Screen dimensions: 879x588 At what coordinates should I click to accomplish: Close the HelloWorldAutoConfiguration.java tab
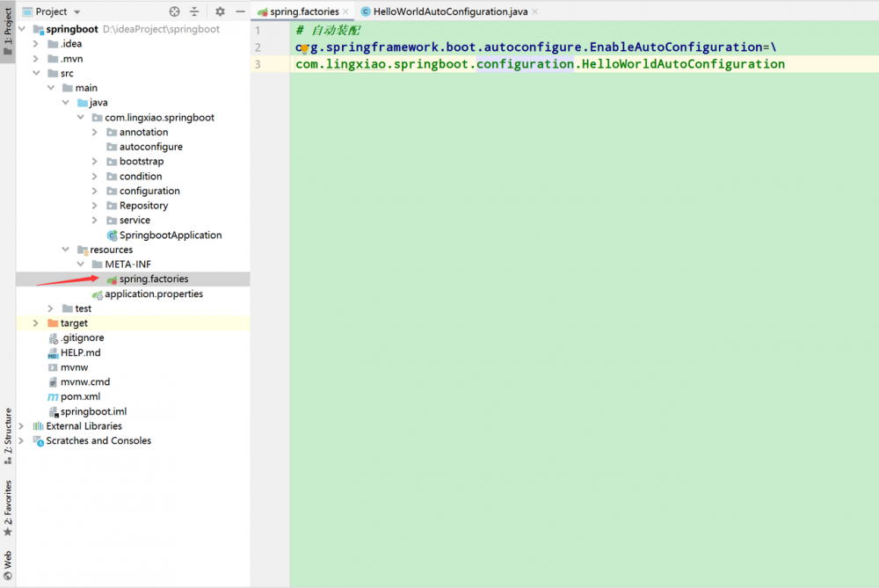click(x=534, y=13)
